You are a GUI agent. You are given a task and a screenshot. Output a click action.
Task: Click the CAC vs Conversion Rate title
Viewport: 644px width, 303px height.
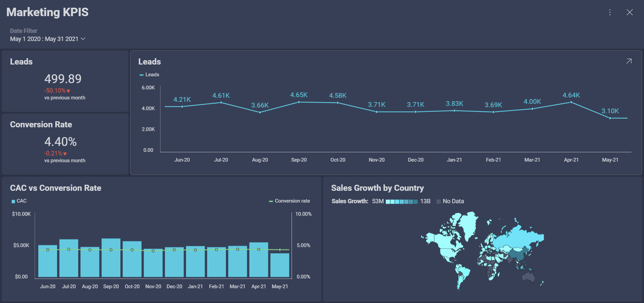56,188
